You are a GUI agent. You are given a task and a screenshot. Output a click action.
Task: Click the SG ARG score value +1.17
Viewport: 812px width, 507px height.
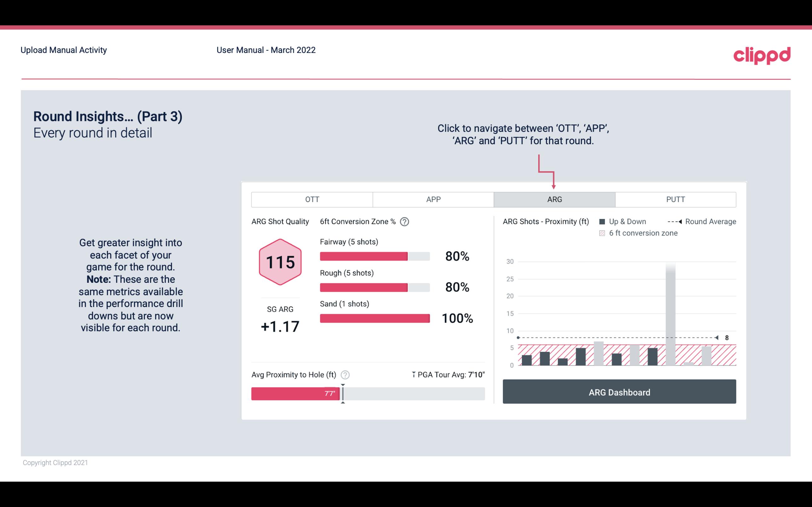pos(280,325)
